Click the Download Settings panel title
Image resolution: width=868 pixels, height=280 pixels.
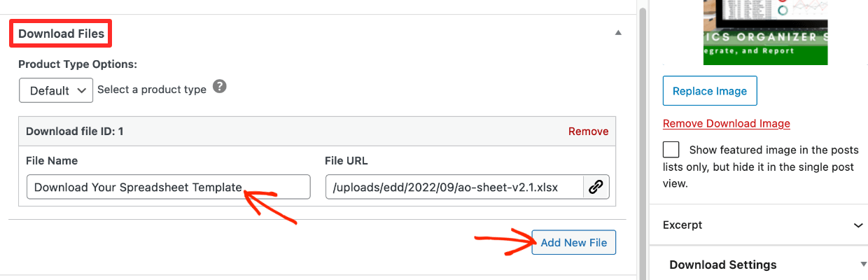(723, 265)
